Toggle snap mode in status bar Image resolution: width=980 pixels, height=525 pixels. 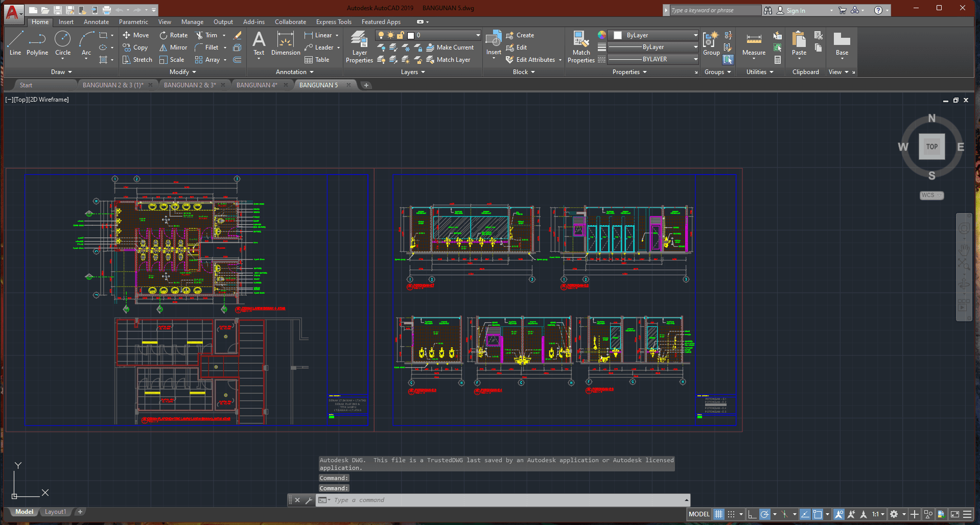[x=731, y=514]
